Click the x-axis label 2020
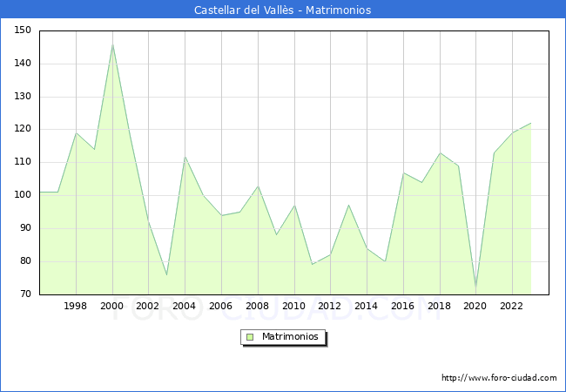This screenshot has width=566, height=392. tap(475, 306)
